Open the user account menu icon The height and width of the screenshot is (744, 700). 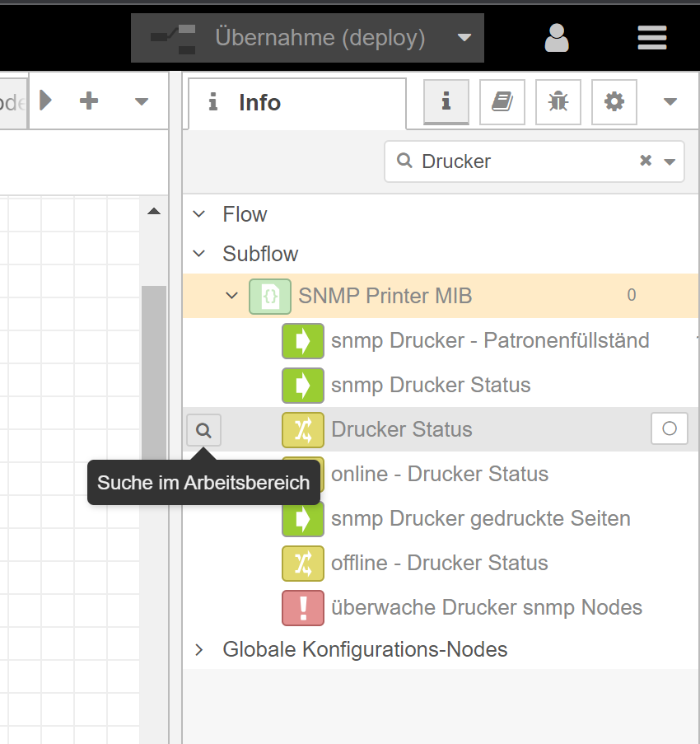(x=557, y=37)
